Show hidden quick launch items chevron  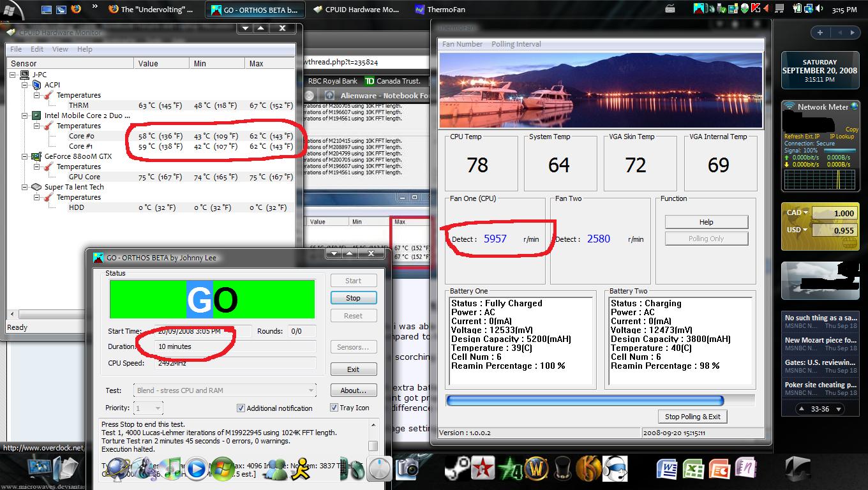click(95, 7)
